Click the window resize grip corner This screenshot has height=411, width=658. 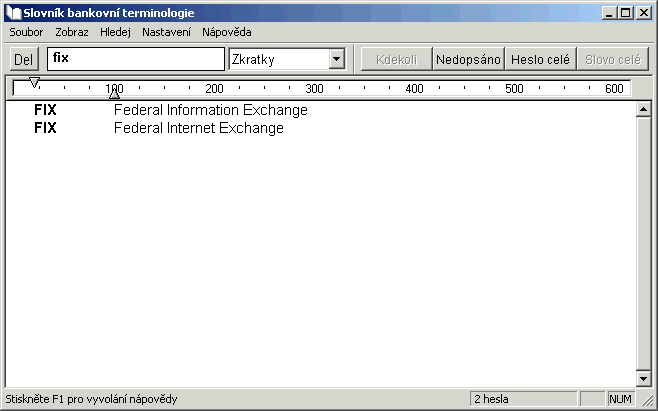[648, 401]
